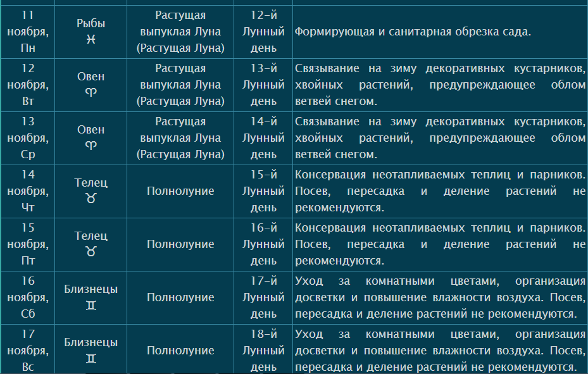
Task: Click the word "Овен" in the 12 ноября row
Action: (x=91, y=77)
